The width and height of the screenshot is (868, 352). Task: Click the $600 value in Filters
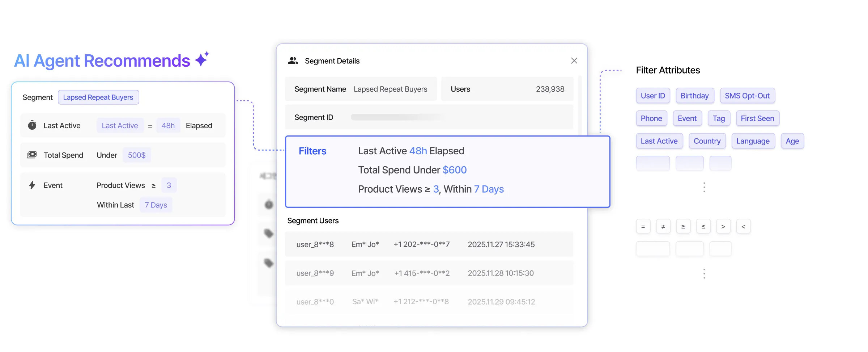click(x=455, y=170)
